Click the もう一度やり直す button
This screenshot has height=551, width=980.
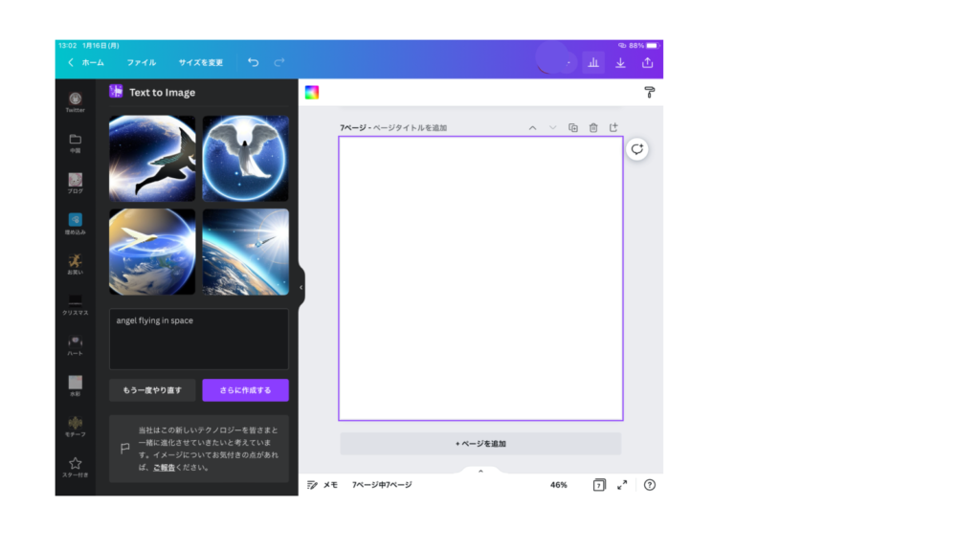(152, 390)
